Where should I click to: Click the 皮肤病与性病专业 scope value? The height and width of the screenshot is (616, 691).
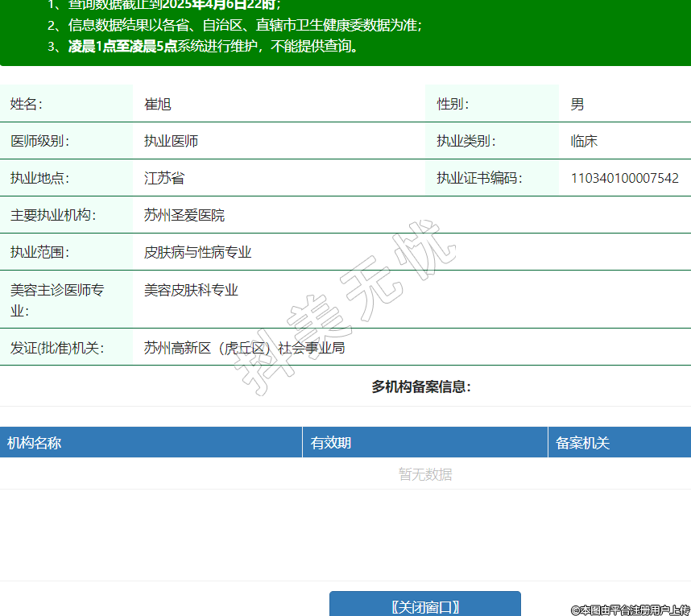[x=198, y=252]
